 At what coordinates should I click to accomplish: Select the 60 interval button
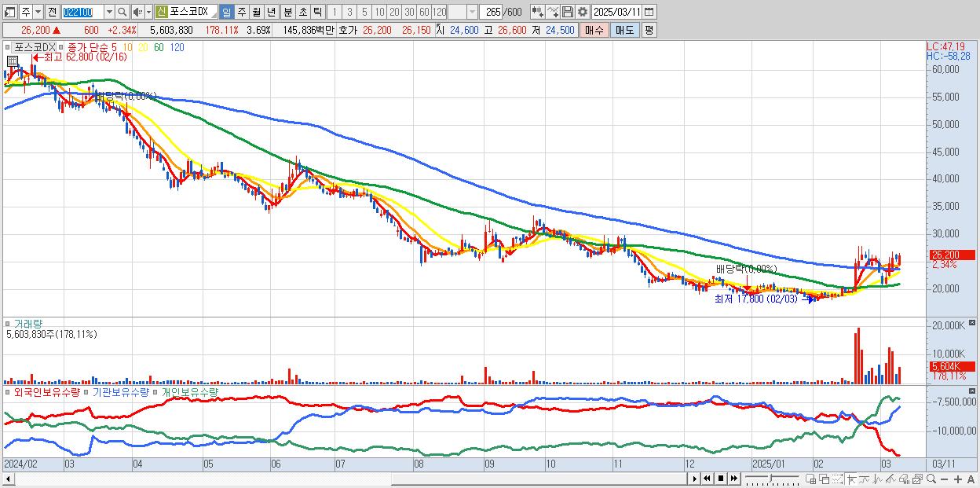click(x=424, y=12)
